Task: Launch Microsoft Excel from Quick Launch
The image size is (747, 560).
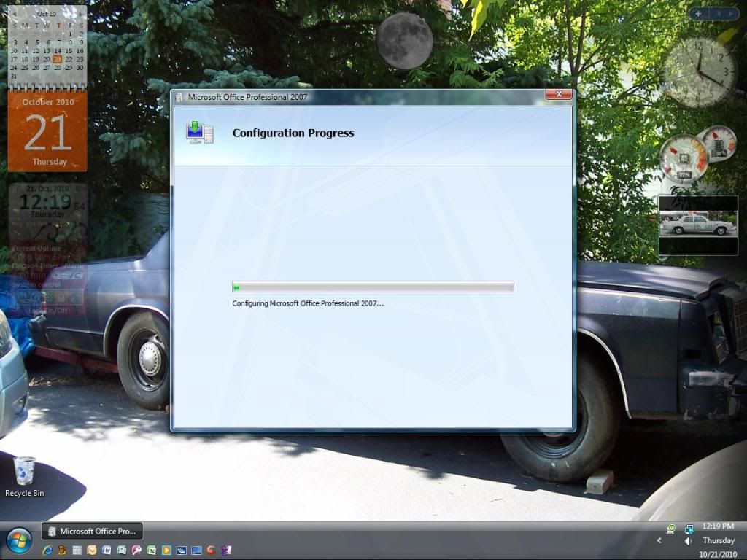Action: (151, 551)
